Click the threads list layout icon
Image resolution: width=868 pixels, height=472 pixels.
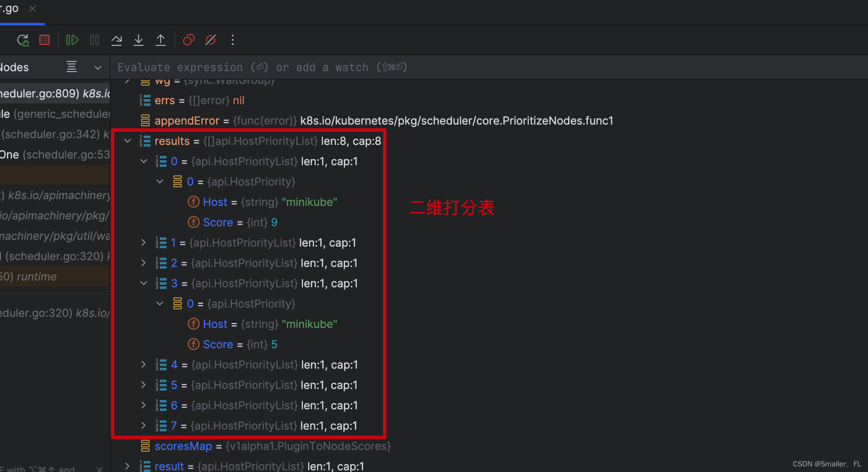click(72, 67)
